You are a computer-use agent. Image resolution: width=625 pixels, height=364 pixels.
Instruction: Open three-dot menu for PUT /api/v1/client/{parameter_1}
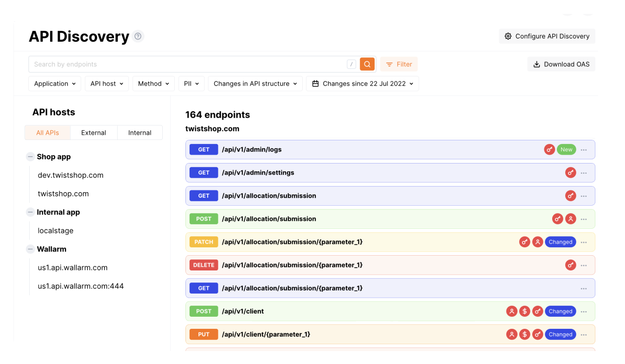point(584,334)
